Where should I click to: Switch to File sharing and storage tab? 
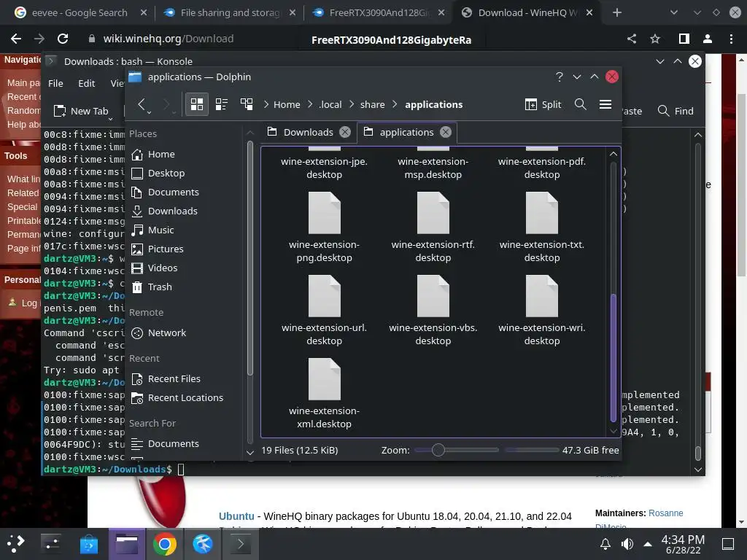coord(230,12)
